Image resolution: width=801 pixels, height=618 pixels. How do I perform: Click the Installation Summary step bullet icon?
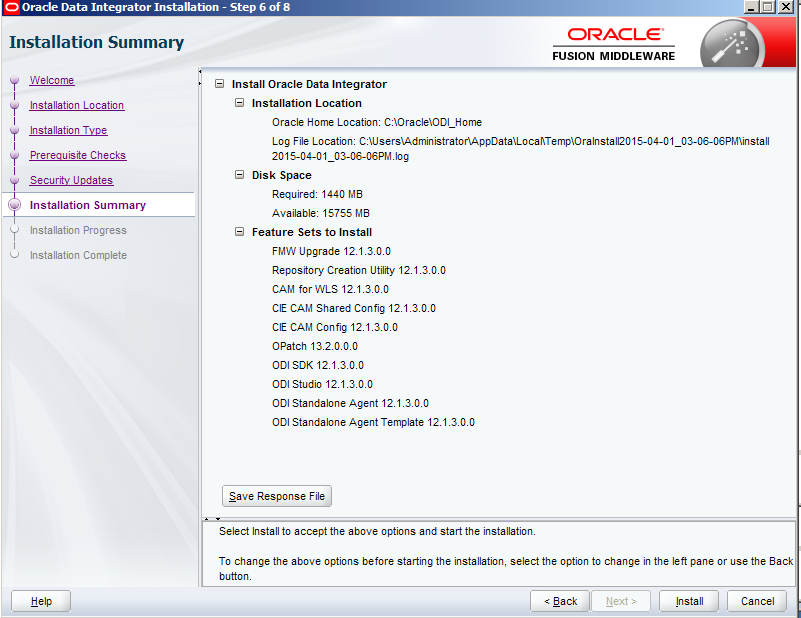(x=14, y=205)
